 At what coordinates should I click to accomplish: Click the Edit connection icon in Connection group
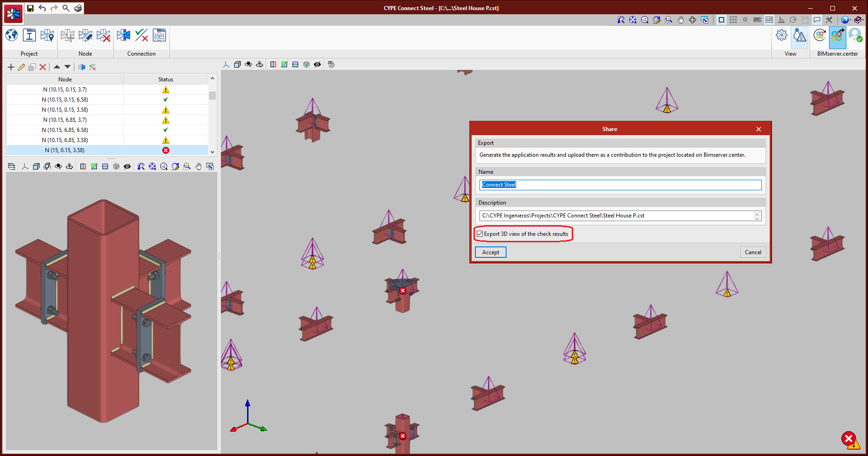coord(124,35)
